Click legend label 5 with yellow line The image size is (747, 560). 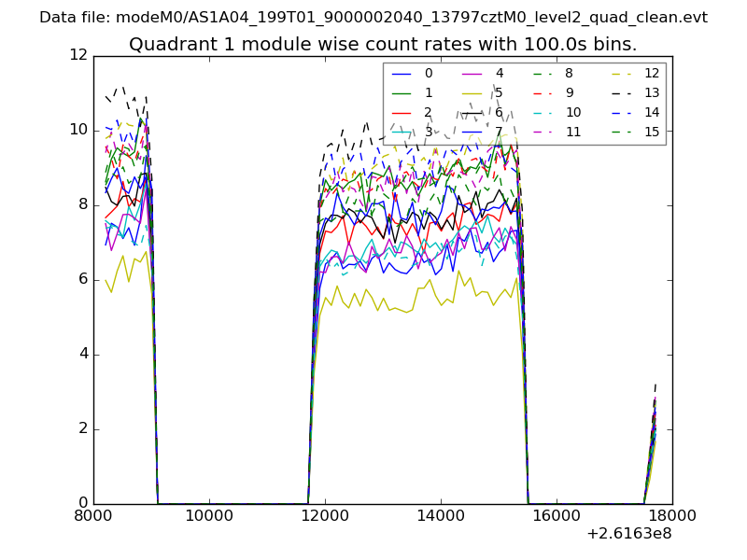pos(499,92)
